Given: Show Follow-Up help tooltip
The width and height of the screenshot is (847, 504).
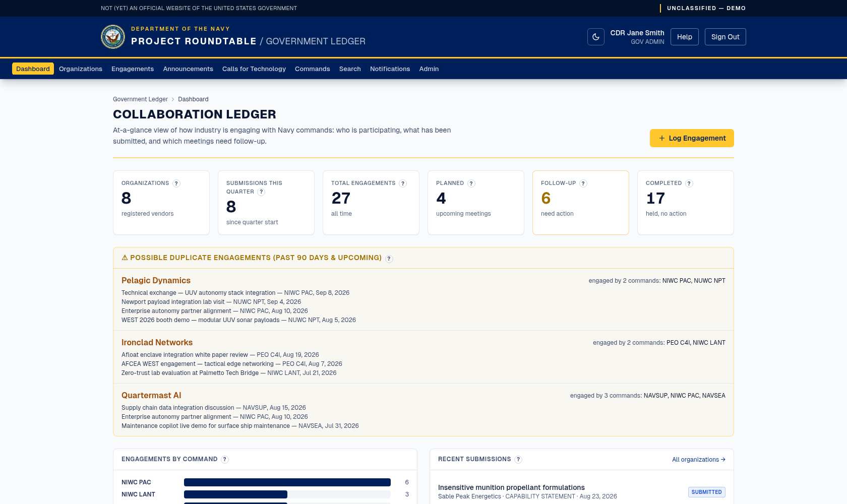Looking at the screenshot, I should point(583,183).
